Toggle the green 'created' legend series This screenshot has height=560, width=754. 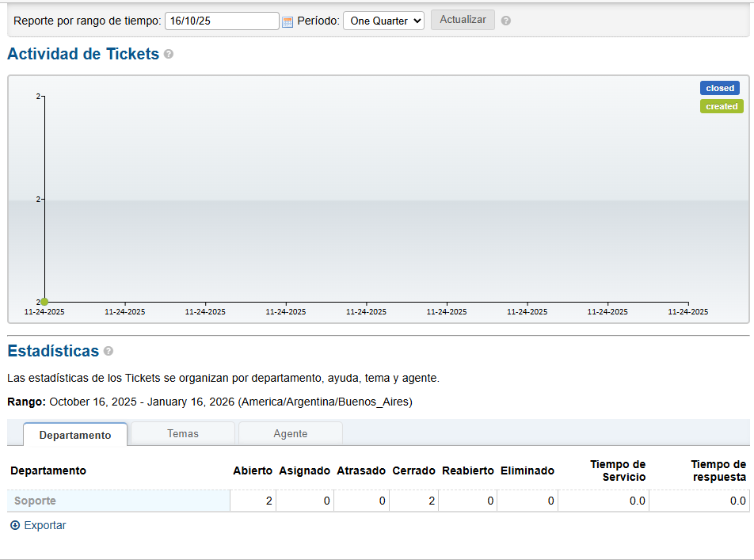[721, 106]
